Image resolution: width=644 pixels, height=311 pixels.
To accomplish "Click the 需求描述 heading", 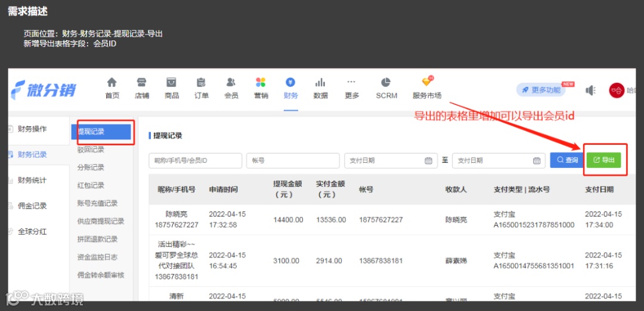I will (27, 11).
